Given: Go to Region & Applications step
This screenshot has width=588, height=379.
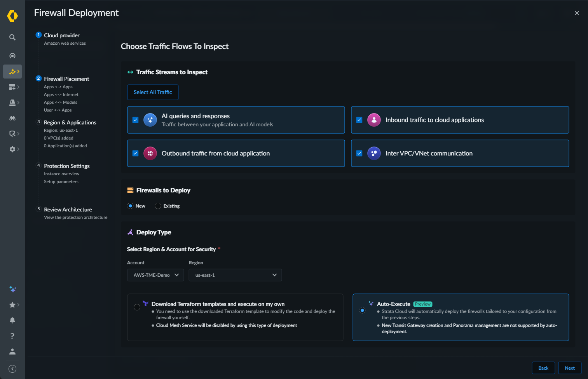Looking at the screenshot, I should point(70,122).
